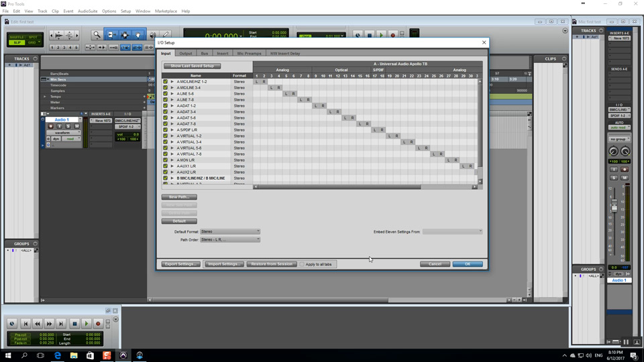Image resolution: width=644 pixels, height=362 pixels.
Task: Select the Pencil tool
Action: (x=166, y=36)
